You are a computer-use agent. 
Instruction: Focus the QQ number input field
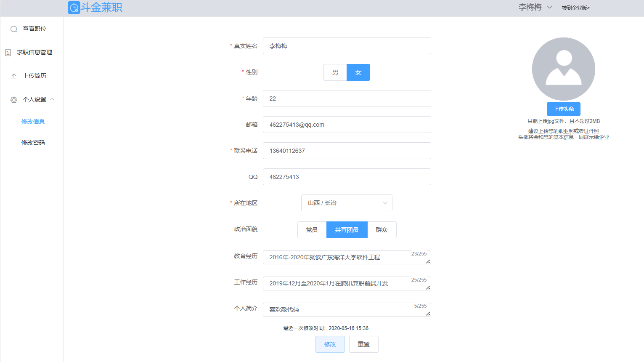347,177
